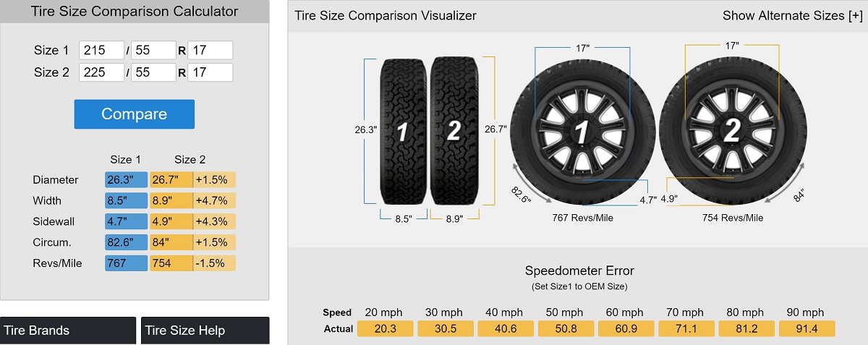Edit Size 2 aspect ratio field
This screenshot has width=868, height=345.
[153, 72]
